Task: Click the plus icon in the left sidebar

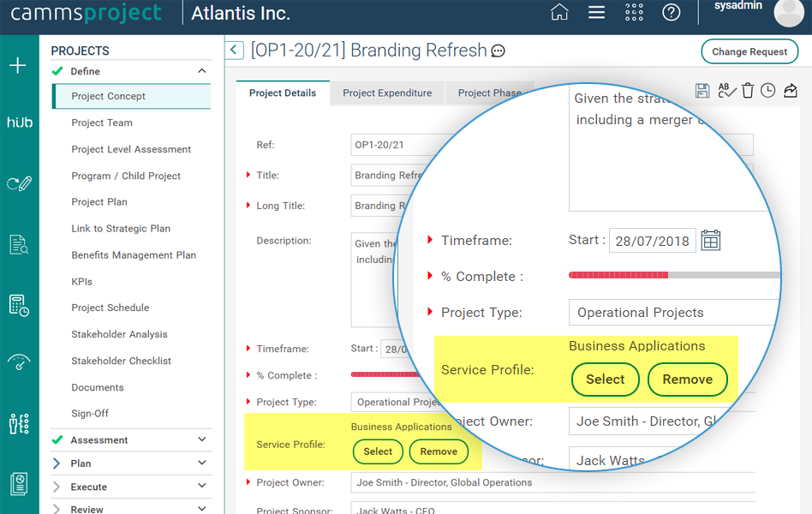Action: coord(18,65)
